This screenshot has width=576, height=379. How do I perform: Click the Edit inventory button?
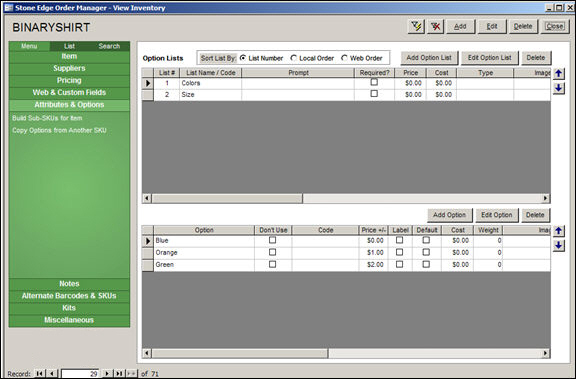tap(492, 26)
